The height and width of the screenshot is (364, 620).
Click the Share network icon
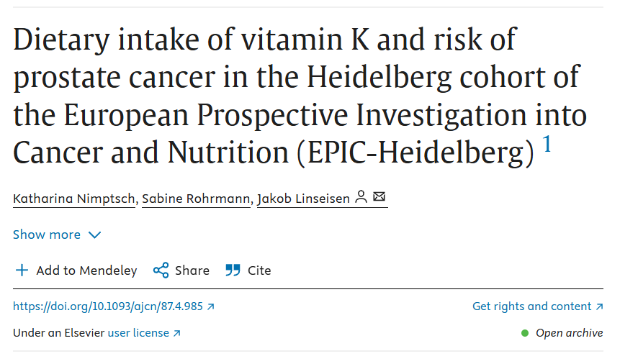161,270
